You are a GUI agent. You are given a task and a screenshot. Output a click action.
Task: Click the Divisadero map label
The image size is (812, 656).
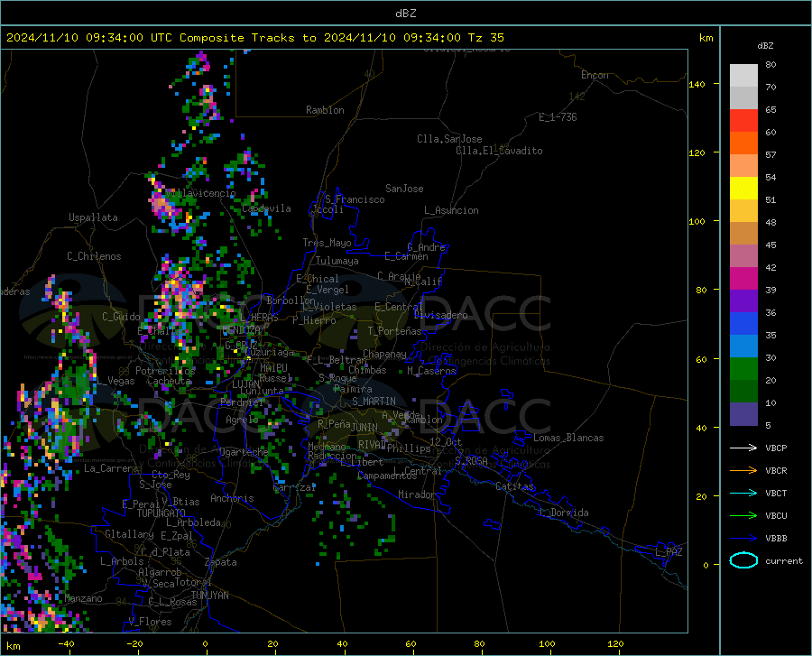pos(440,315)
